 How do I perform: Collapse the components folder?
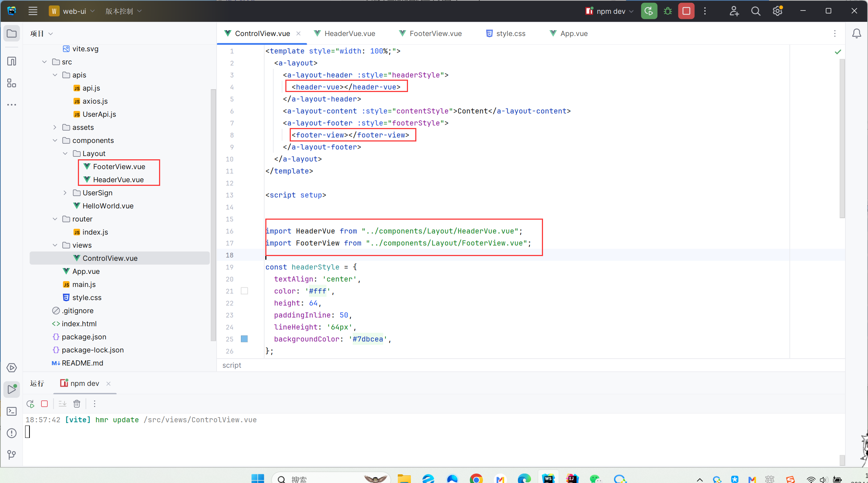coord(55,140)
